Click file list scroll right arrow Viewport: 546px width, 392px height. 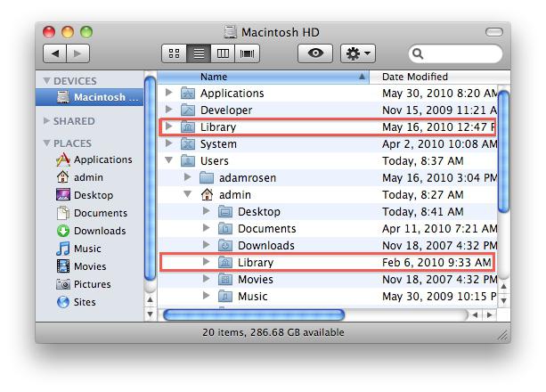[x=490, y=315]
